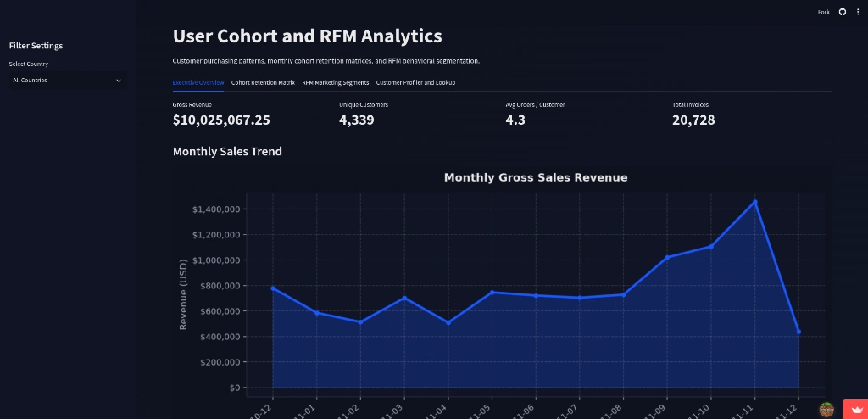The image size is (868, 419).
Task: Click the Gross Revenue metric label
Action: (x=192, y=105)
